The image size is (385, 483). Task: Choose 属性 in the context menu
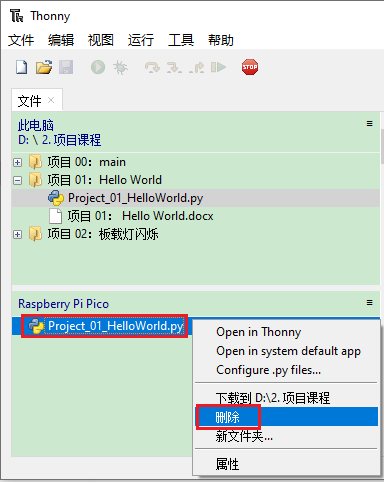coord(286,464)
